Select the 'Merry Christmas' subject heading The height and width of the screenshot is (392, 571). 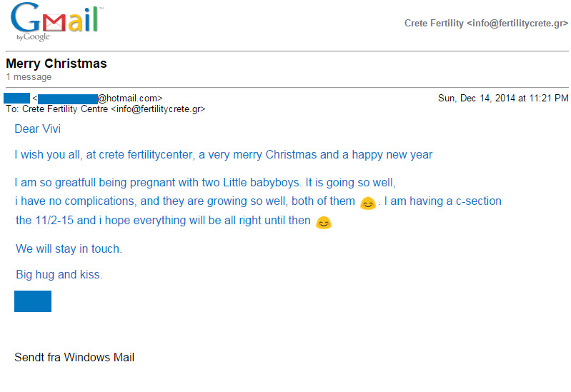coord(56,64)
